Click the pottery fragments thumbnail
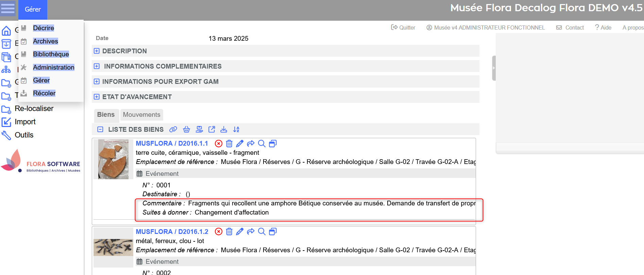Screen dimensions: 644x275 click(113, 159)
